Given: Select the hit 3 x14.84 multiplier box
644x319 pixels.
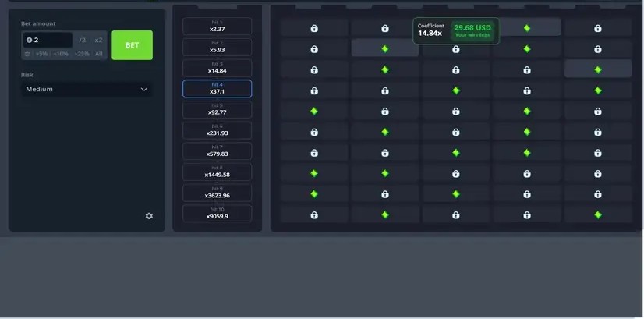Looking at the screenshot, I should tap(217, 68).
